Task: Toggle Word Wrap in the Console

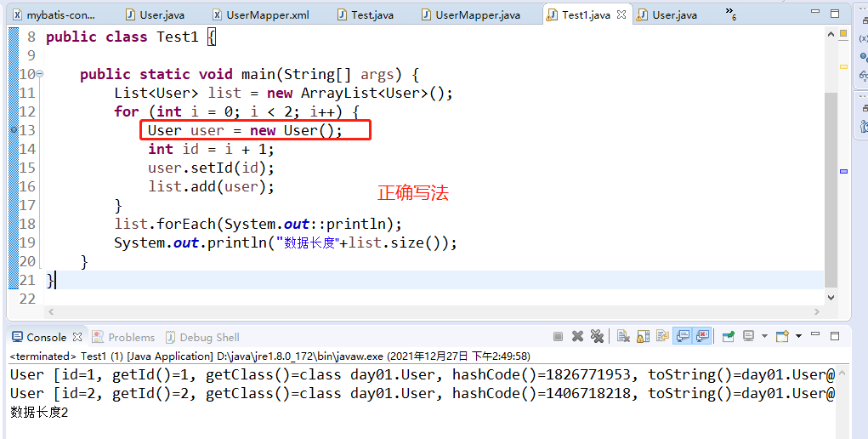Action: point(662,336)
